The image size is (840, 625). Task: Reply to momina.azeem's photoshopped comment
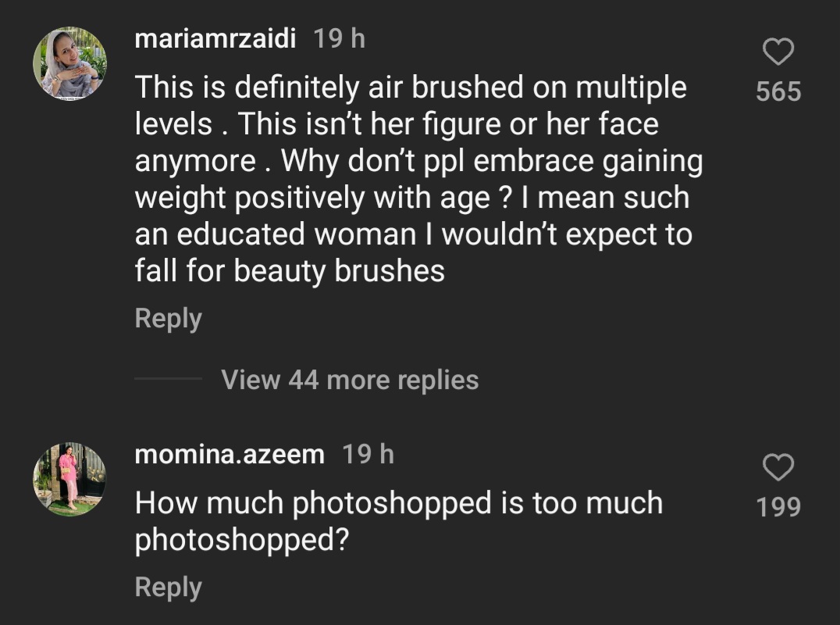(168, 587)
